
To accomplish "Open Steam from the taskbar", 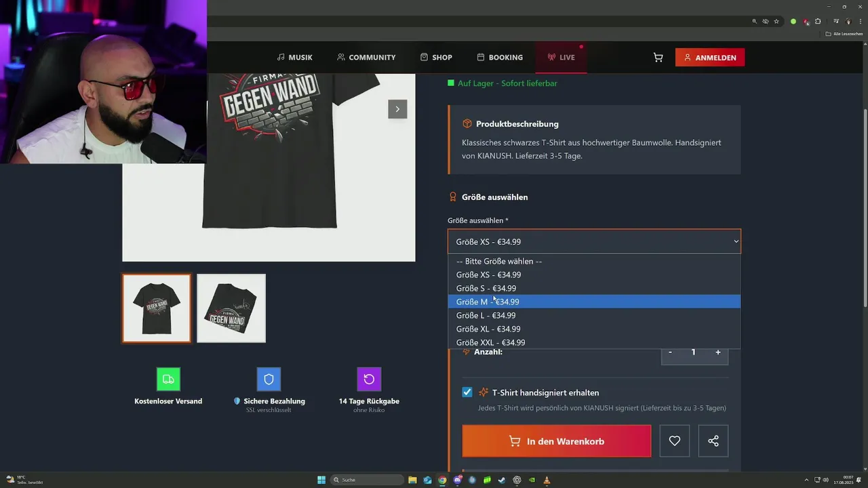I will (502, 480).
